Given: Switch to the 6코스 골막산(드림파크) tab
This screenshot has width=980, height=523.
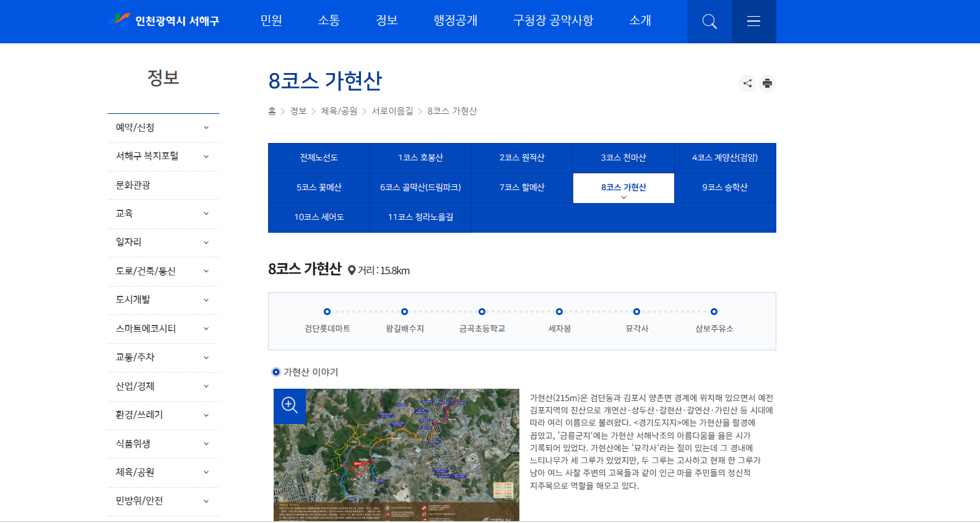Looking at the screenshot, I should click(x=421, y=188).
